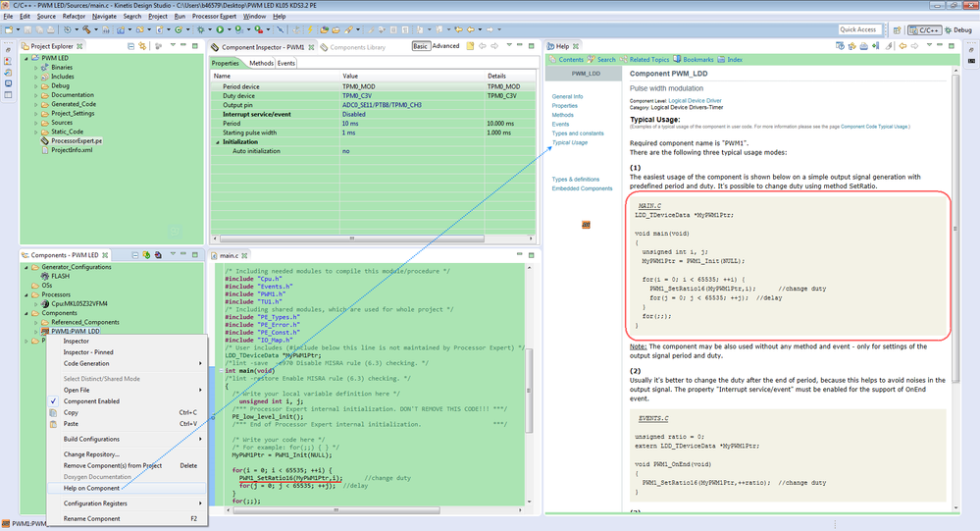The height and width of the screenshot is (531, 980).
Task: Click bookmark document icon in Help toolbar
Action: [x=876, y=46]
